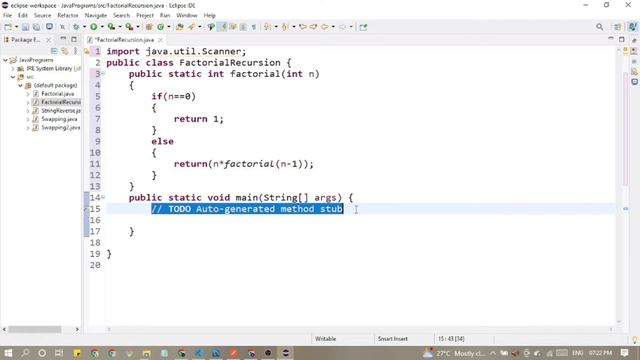
Task: Open dropdown arrow next to New icon
Action: click(x=16, y=27)
